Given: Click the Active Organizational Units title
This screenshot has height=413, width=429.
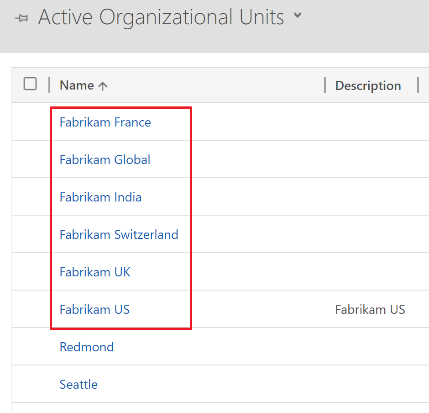Looking at the screenshot, I should (x=161, y=17).
